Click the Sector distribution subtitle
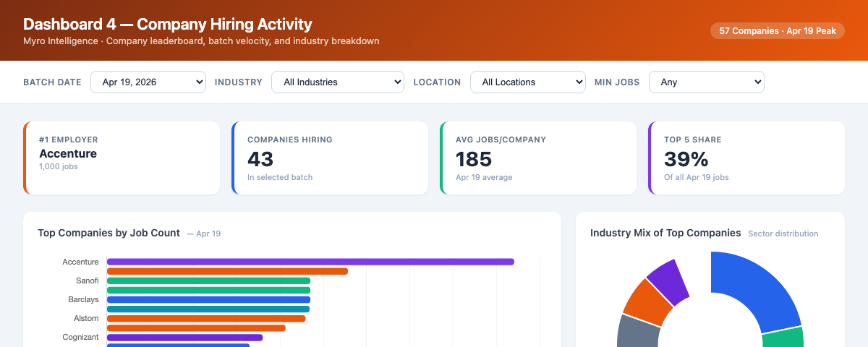This screenshot has width=868, height=347. point(783,234)
